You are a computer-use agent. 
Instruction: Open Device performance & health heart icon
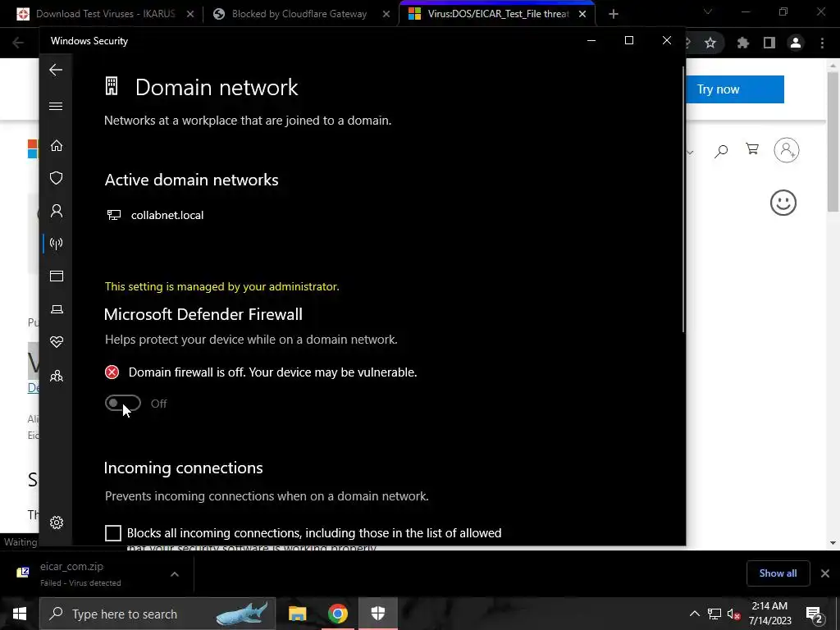tap(57, 342)
